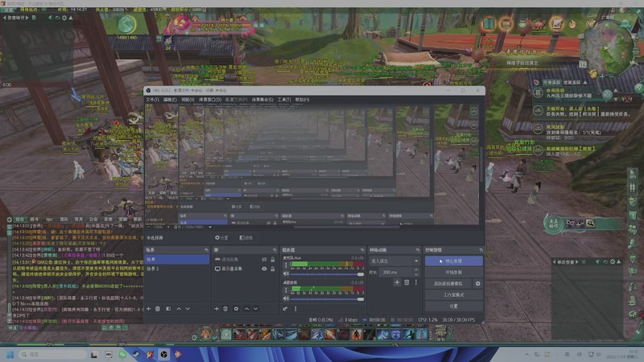
Task: Click the Settings button in Controls panel
Action: pyautogui.click(x=454, y=306)
